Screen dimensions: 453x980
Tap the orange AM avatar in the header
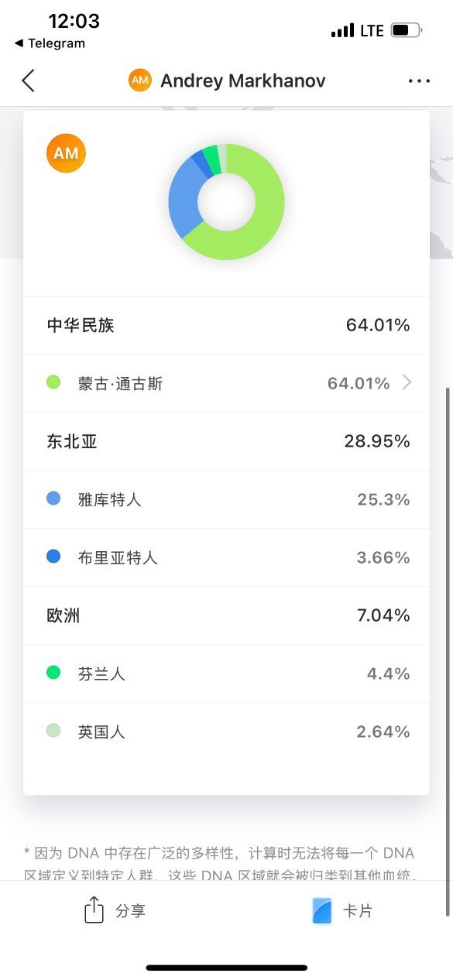pyautogui.click(x=140, y=81)
